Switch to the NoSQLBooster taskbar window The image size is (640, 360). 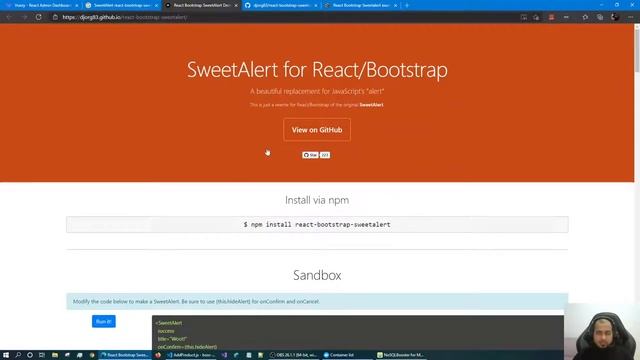click(x=401, y=355)
